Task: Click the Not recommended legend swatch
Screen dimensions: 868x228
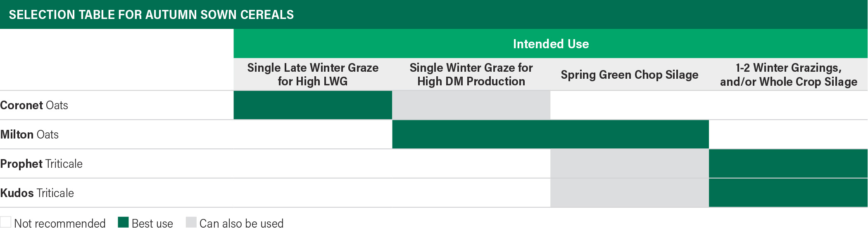Action: tap(5, 222)
